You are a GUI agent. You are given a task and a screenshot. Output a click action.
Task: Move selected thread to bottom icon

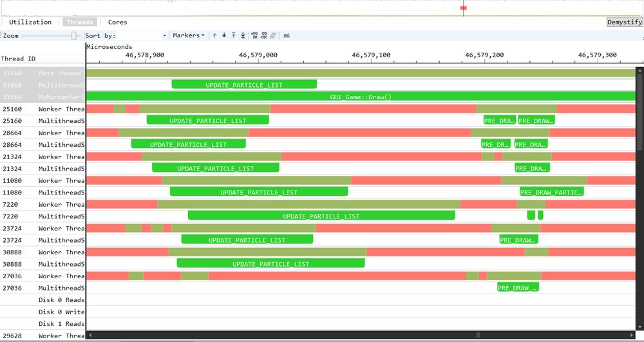click(x=243, y=35)
